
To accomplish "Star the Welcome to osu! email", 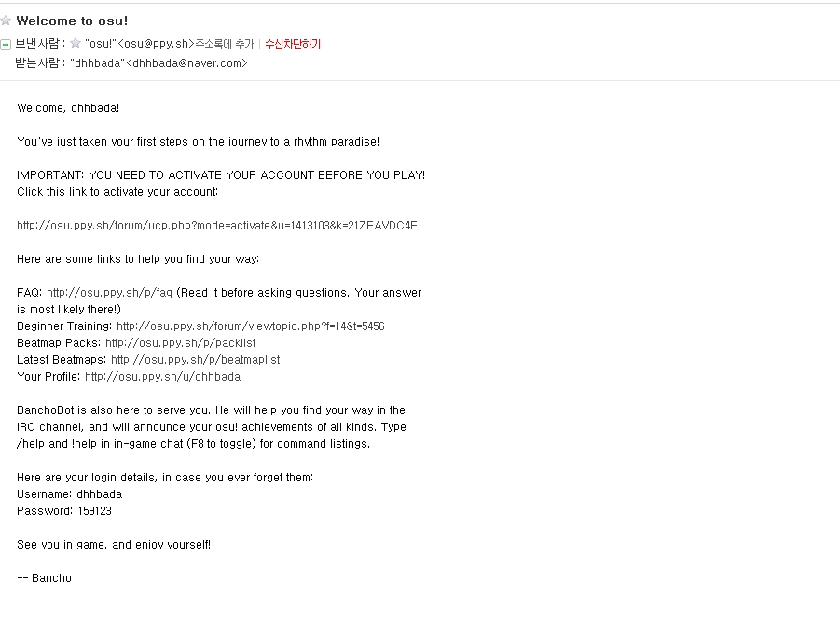I will (x=7, y=21).
